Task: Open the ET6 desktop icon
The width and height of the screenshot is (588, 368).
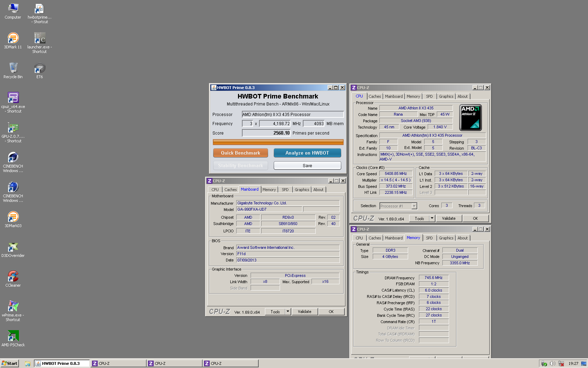Action: [x=40, y=70]
